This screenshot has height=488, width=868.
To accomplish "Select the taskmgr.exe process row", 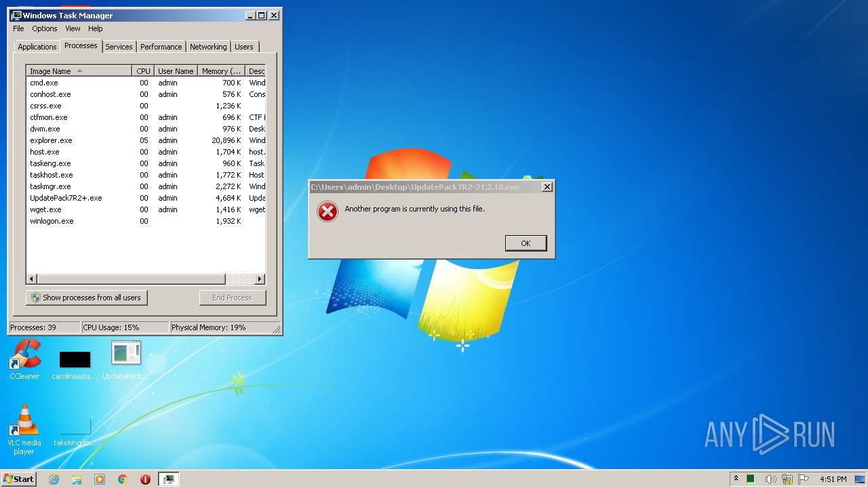I will coord(146,186).
